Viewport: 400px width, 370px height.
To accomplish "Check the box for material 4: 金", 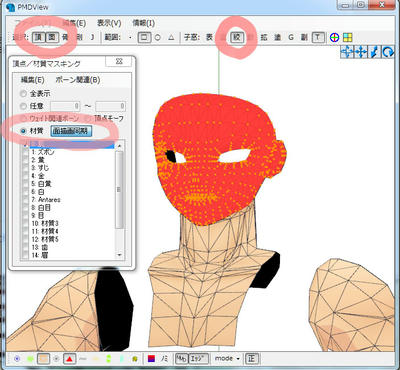I will 25,176.
